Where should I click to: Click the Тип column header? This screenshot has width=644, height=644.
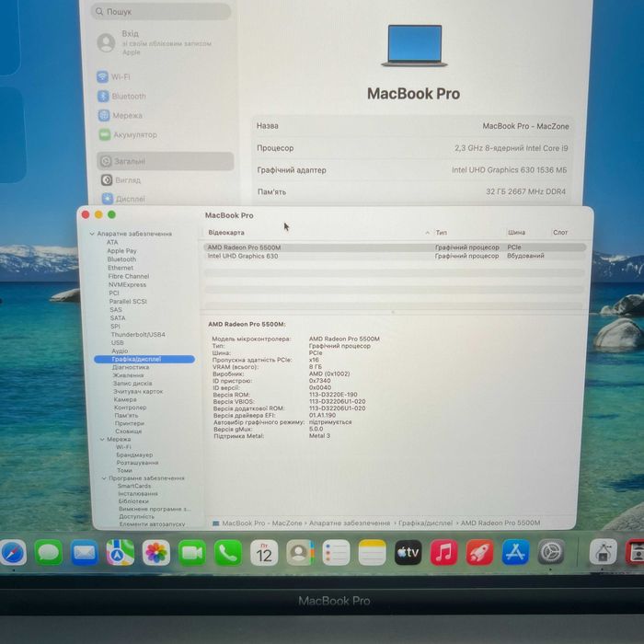[x=441, y=233]
